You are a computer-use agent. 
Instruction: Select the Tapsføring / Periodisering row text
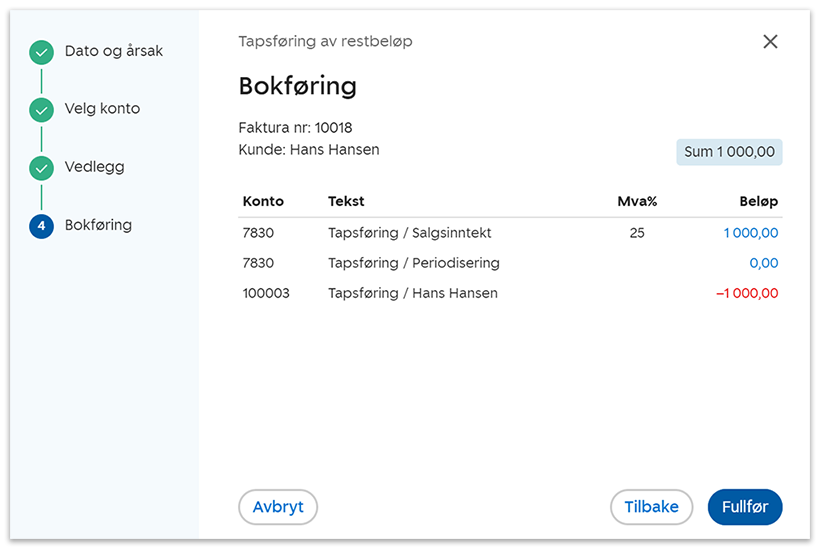coord(413,263)
